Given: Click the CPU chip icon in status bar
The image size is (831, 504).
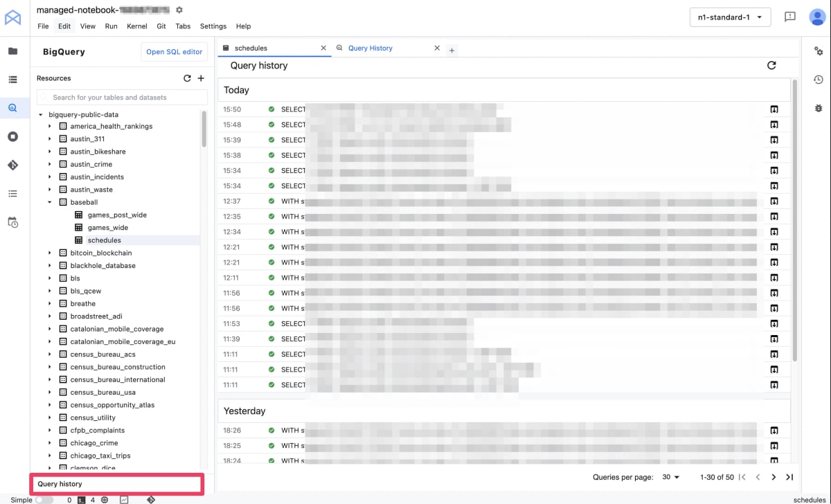Looking at the screenshot, I should [104, 499].
